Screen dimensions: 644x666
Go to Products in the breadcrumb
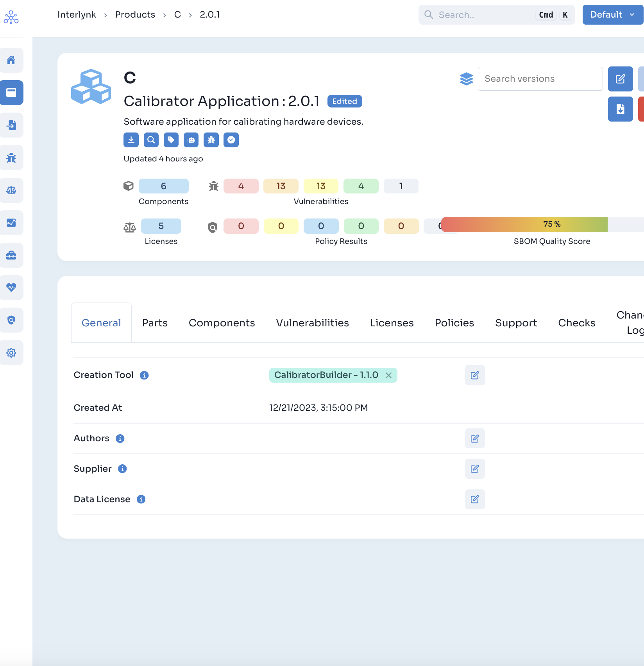(135, 15)
